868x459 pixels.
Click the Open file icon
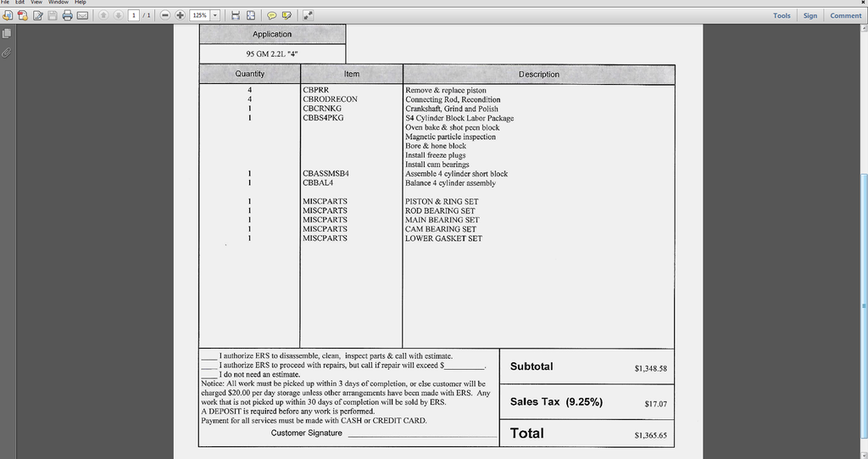coord(8,15)
